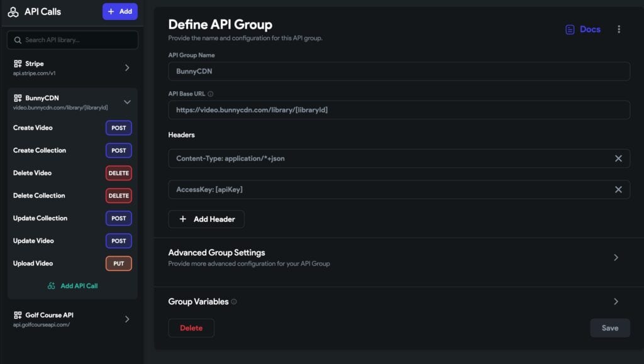Remove the Content-Type header with X icon

(x=618, y=158)
